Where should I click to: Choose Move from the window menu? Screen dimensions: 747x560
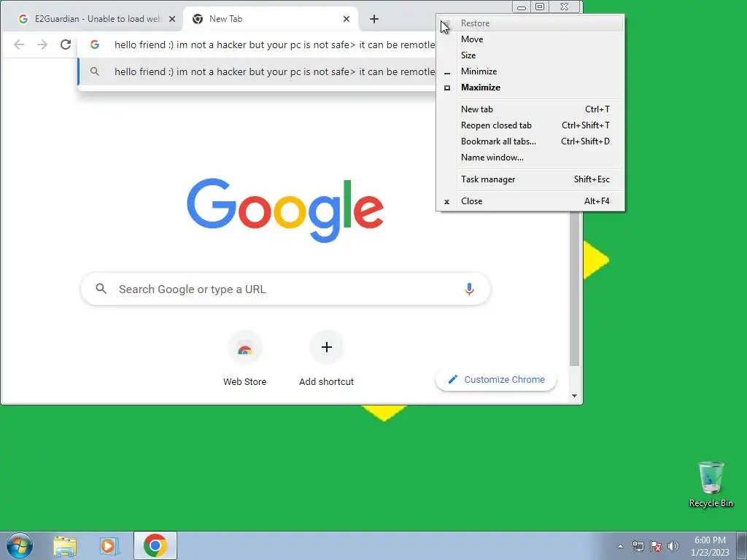click(530, 39)
